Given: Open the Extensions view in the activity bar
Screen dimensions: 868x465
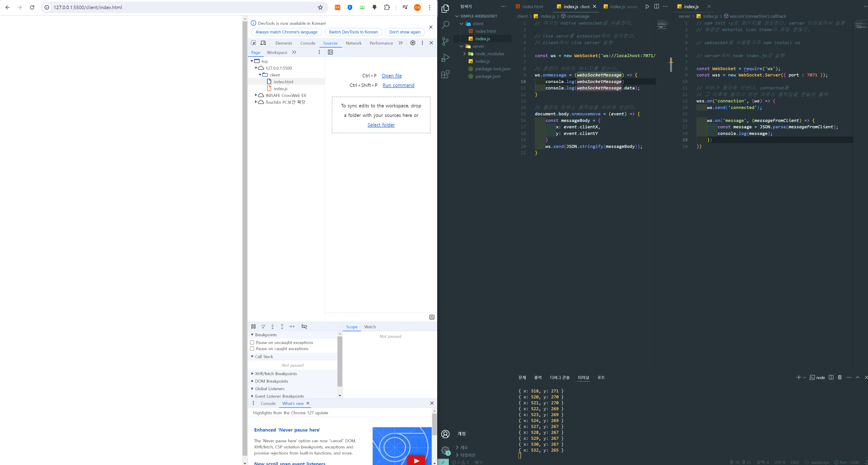Looking at the screenshot, I should [445, 74].
